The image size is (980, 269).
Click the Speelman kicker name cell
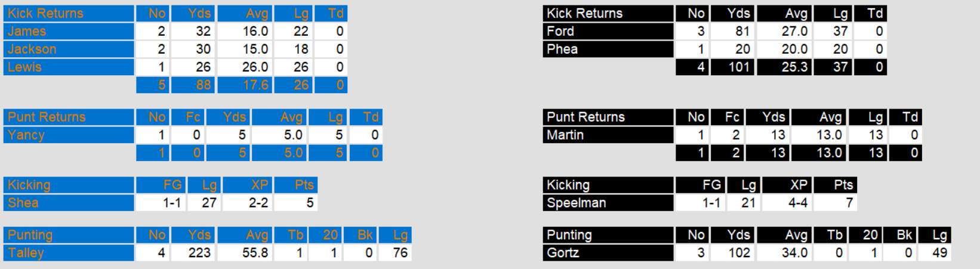point(608,203)
